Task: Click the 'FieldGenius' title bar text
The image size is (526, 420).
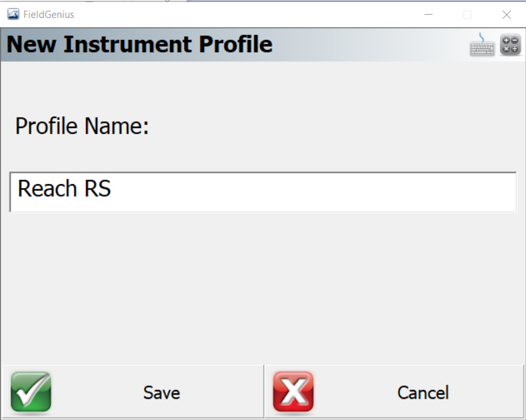Action: (x=49, y=15)
